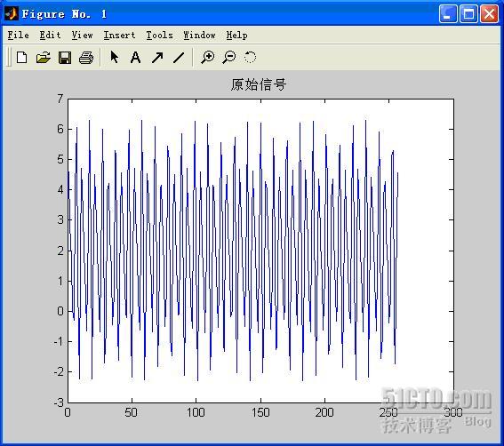
Task: Open the Tools menu
Action: click(159, 35)
